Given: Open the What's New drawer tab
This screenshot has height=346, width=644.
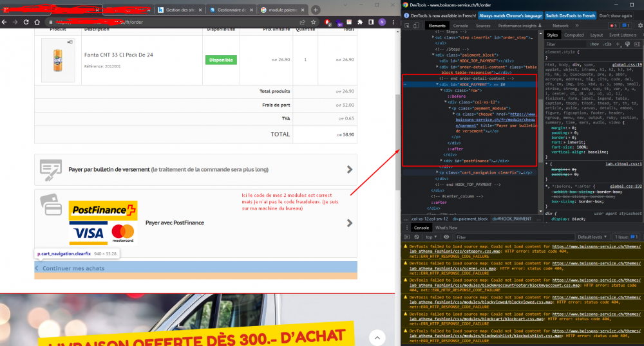Looking at the screenshot, I should pyautogui.click(x=446, y=228).
